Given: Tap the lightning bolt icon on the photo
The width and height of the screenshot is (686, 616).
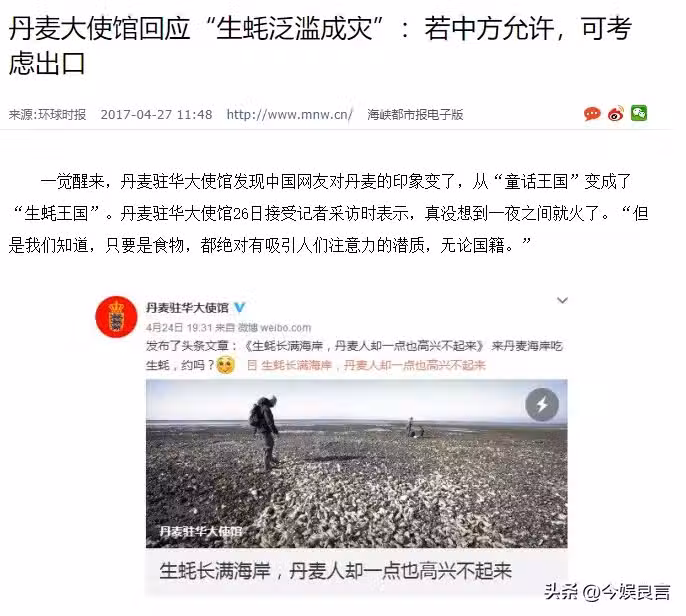Looking at the screenshot, I should click(x=542, y=405).
